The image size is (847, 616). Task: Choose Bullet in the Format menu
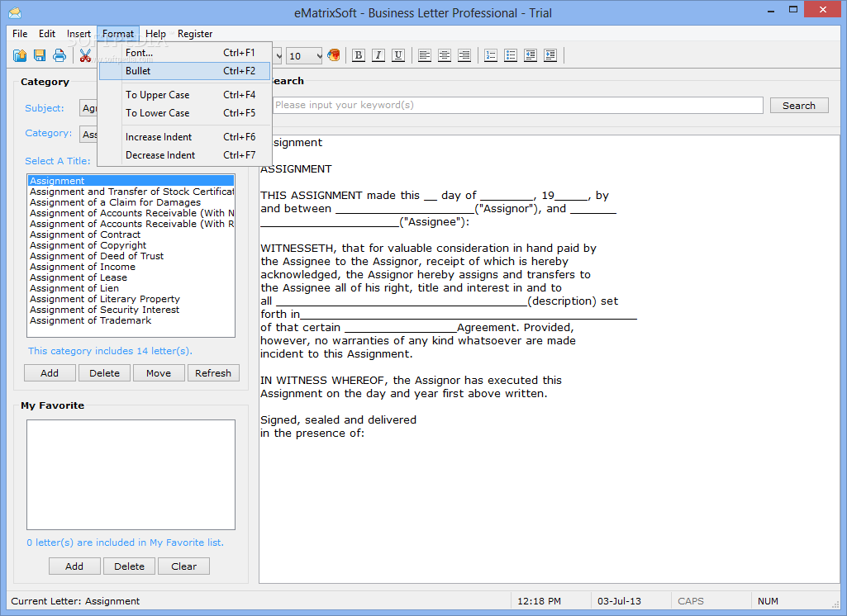pyautogui.click(x=185, y=71)
